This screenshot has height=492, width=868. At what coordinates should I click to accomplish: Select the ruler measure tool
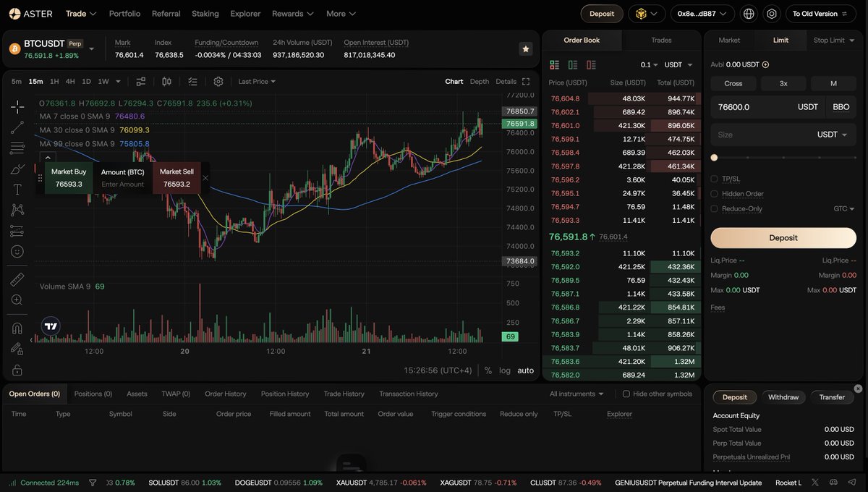(17, 279)
